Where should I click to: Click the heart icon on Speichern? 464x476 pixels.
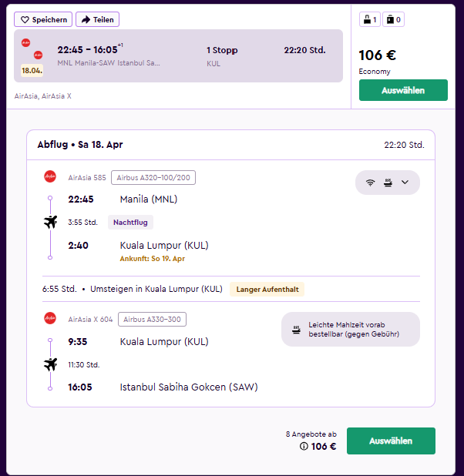[x=25, y=20]
